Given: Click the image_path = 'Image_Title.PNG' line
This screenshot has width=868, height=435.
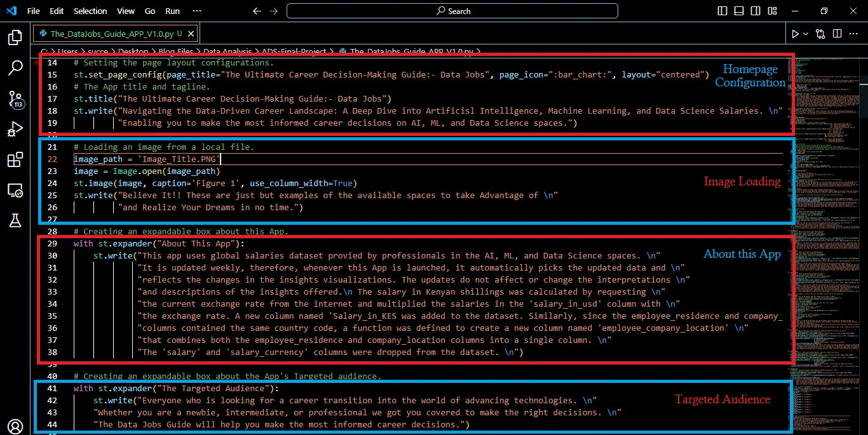Looking at the screenshot, I should click(x=146, y=159).
